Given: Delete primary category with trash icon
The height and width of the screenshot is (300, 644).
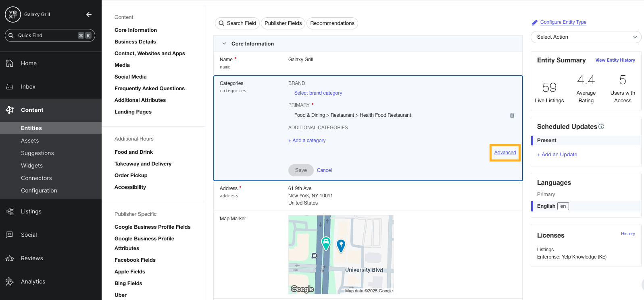Looking at the screenshot, I should (x=512, y=115).
